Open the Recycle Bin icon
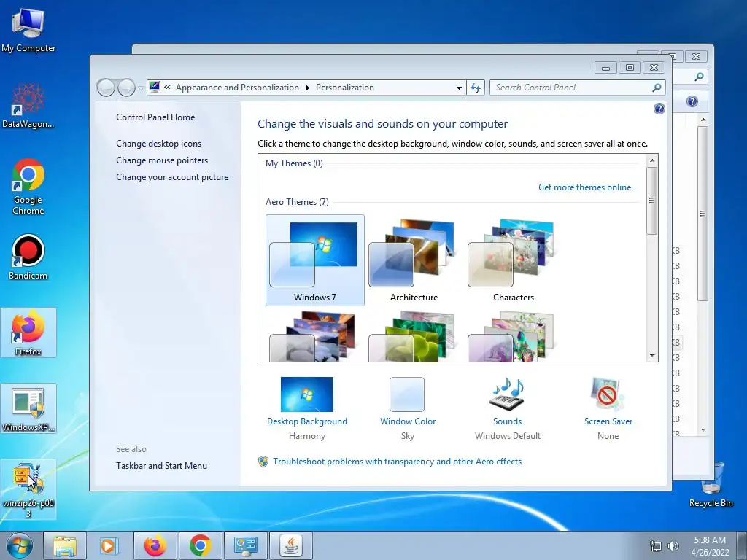This screenshot has width=747, height=560. 711,485
